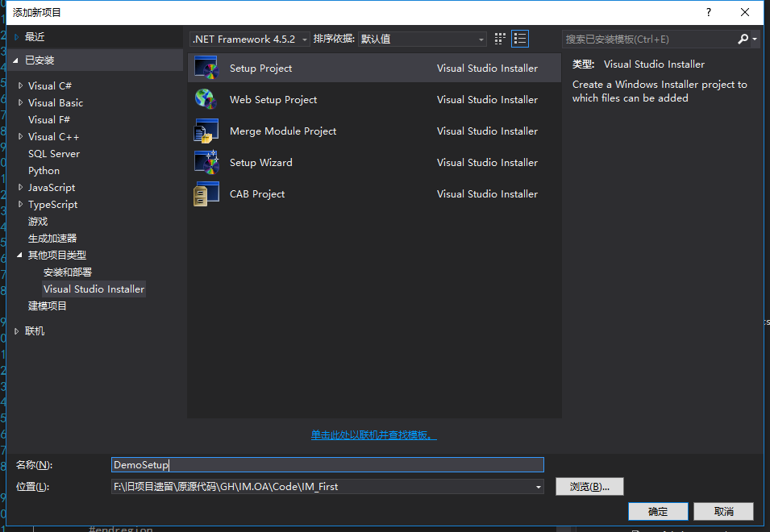
Task: Select Python in the template tree
Action: click(x=44, y=171)
